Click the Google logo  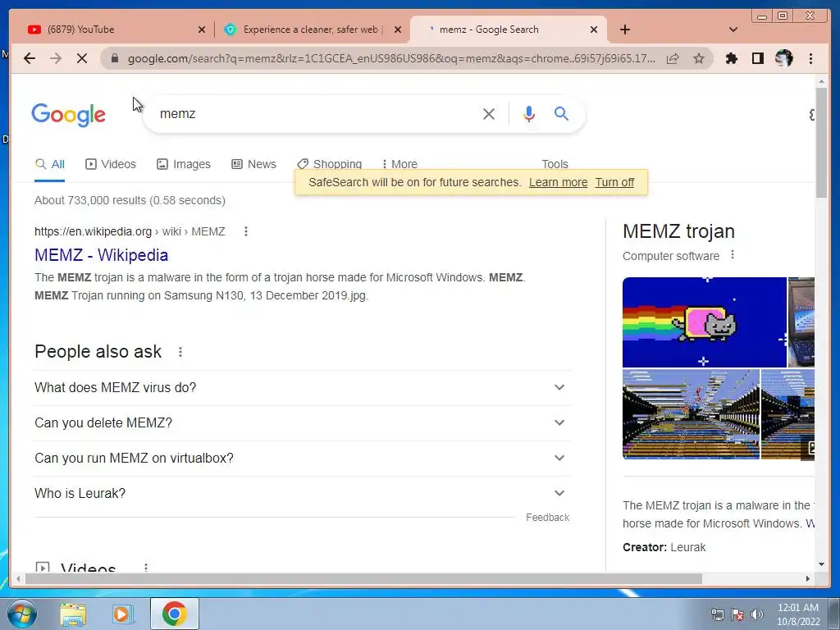click(69, 115)
